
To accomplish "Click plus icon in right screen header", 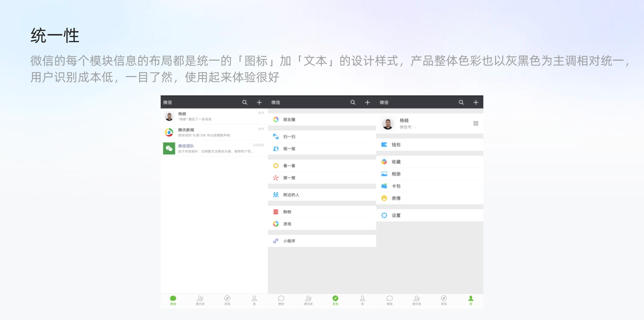I will pyautogui.click(x=476, y=102).
